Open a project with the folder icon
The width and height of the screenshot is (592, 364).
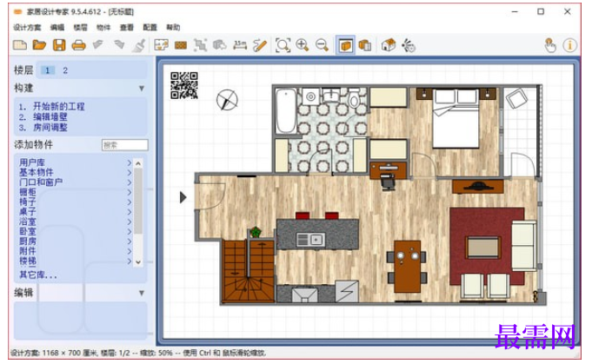(39, 45)
